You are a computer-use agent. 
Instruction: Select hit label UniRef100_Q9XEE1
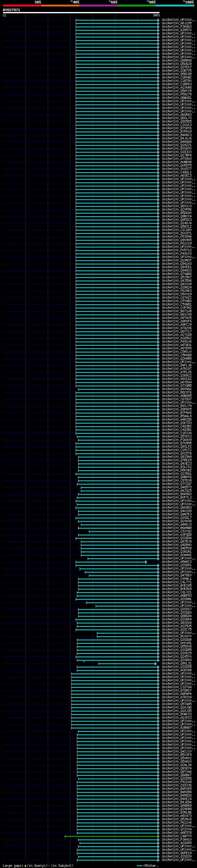[x=177, y=267]
